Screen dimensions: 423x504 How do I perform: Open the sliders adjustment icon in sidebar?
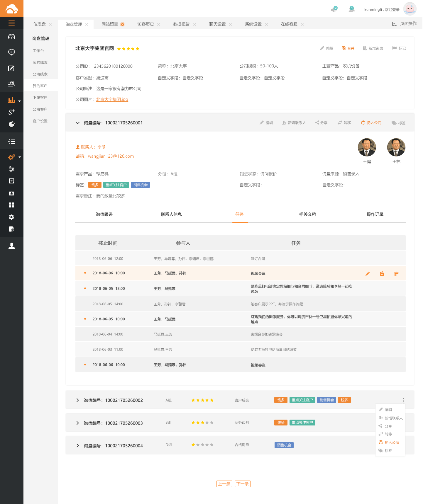(x=11, y=169)
